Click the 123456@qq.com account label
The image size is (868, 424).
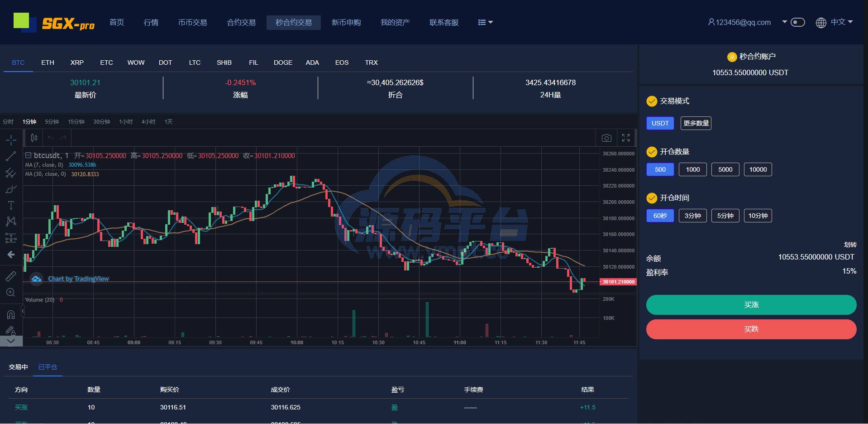pyautogui.click(x=743, y=22)
